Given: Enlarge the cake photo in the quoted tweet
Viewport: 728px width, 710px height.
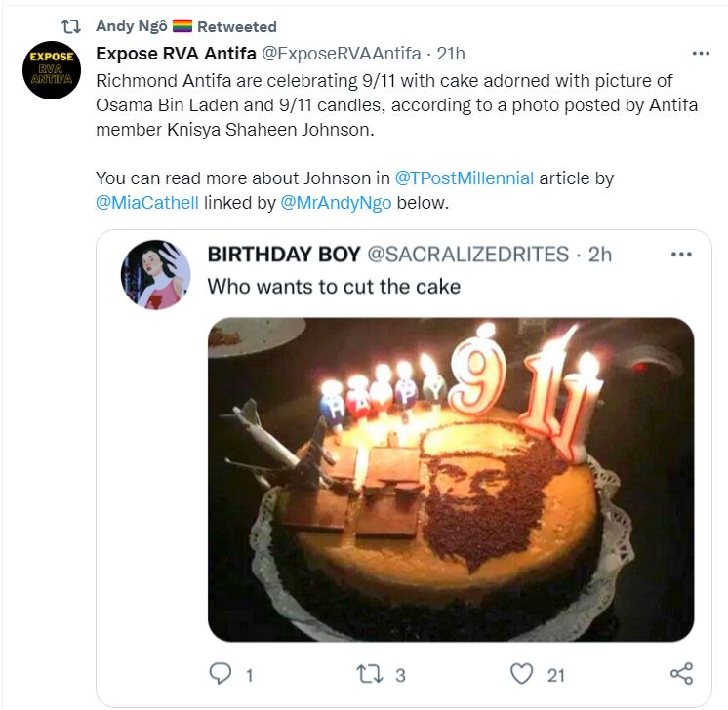Looking at the screenshot, I should coord(451,479).
